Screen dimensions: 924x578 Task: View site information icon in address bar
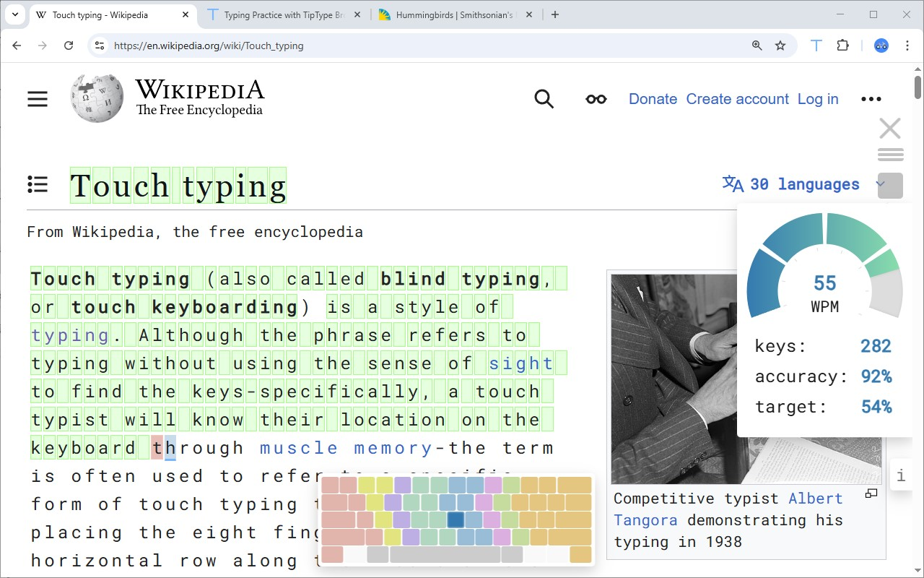tap(100, 46)
